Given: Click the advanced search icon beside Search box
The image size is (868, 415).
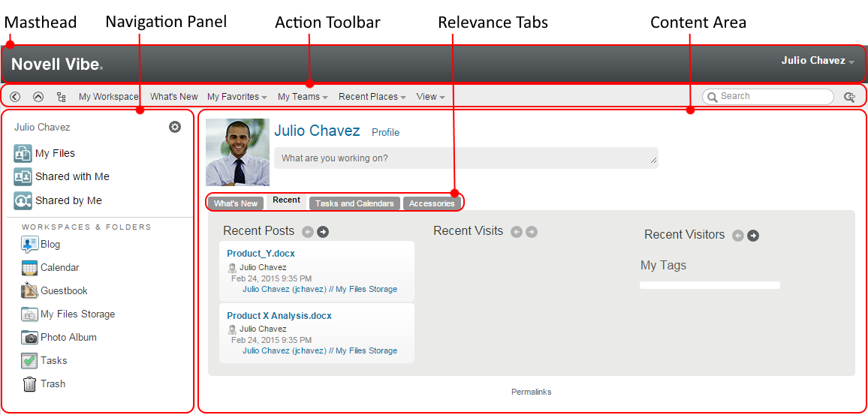Looking at the screenshot, I should [849, 97].
